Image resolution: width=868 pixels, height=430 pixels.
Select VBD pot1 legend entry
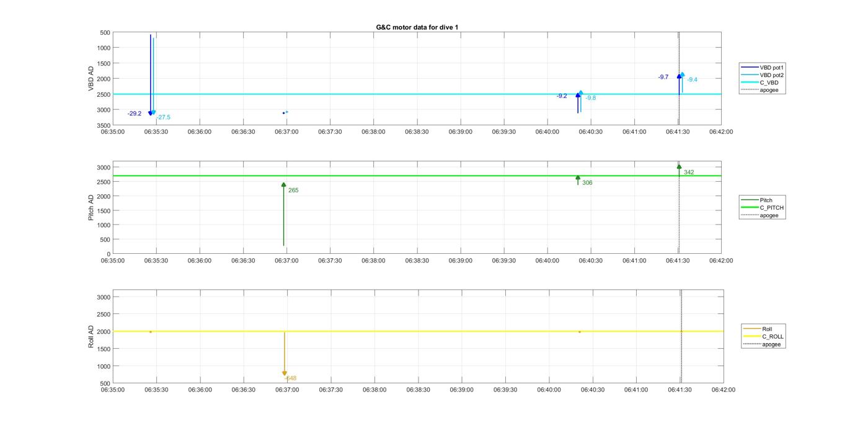(763, 67)
